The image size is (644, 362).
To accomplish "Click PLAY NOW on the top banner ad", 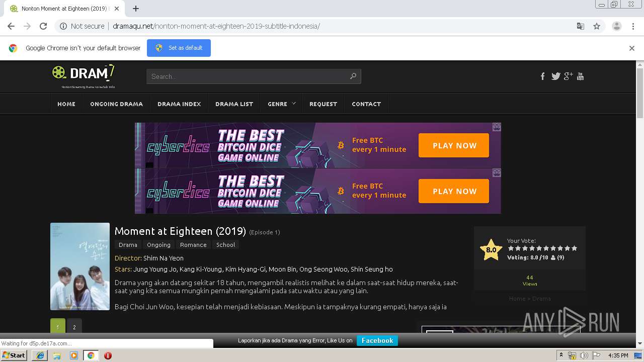I will point(454,145).
